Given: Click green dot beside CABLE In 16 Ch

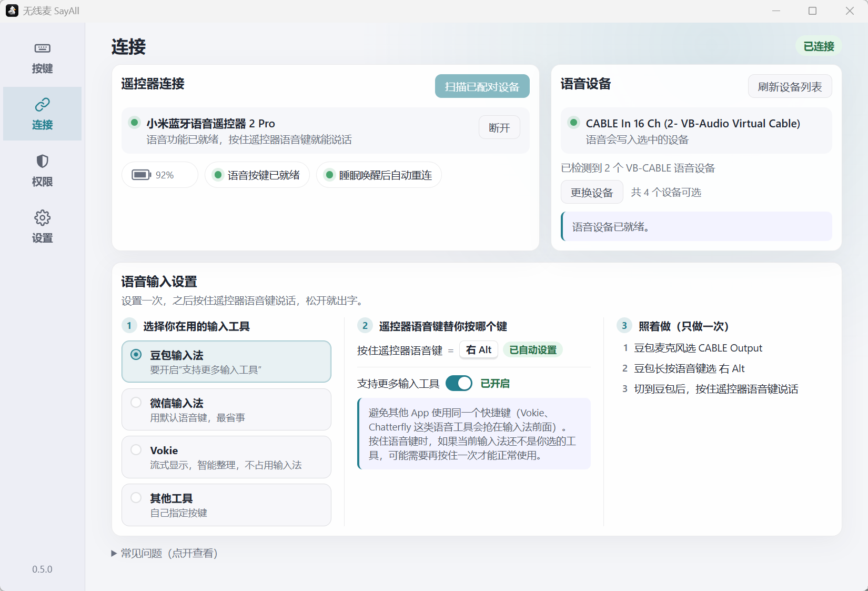Looking at the screenshot, I should coord(574,123).
